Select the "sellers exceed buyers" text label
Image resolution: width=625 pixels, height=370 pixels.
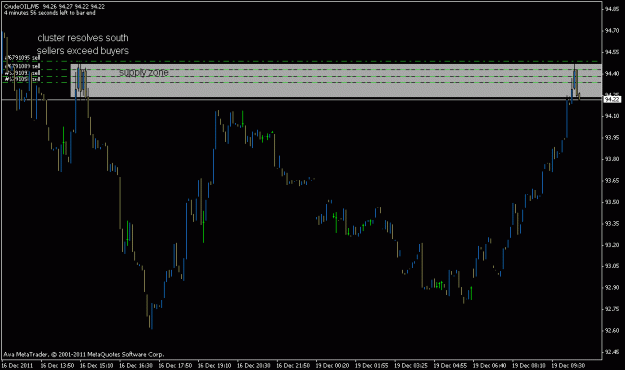click(83, 51)
